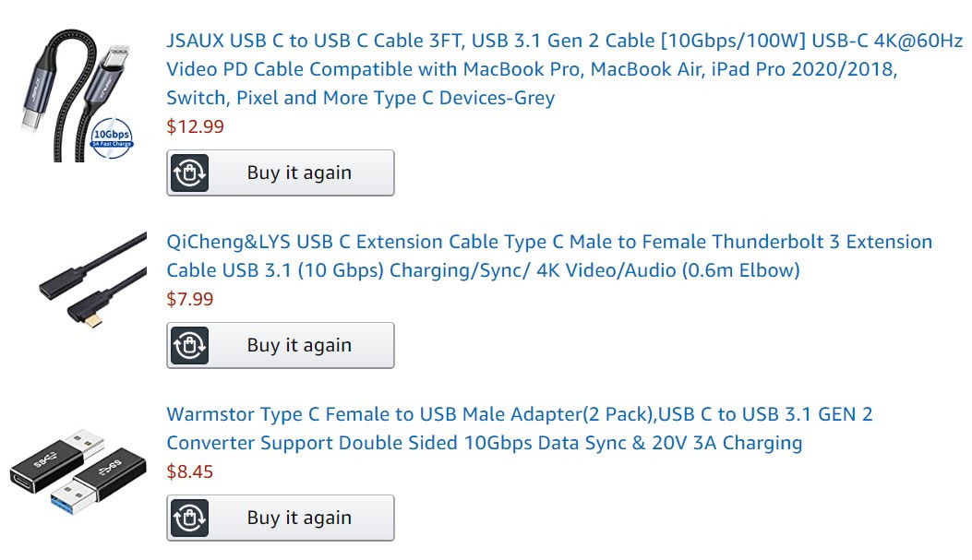
Task: Open the QiCheng&LYS USB C Extension Cable link
Action: [549, 256]
